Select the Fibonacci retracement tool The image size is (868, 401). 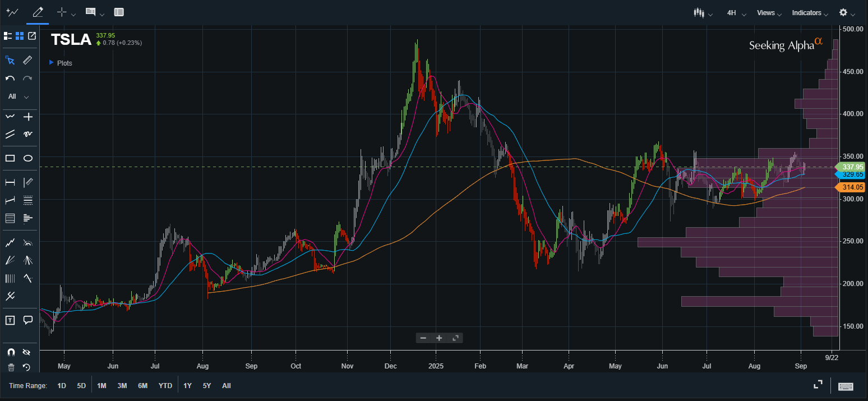click(x=10, y=218)
